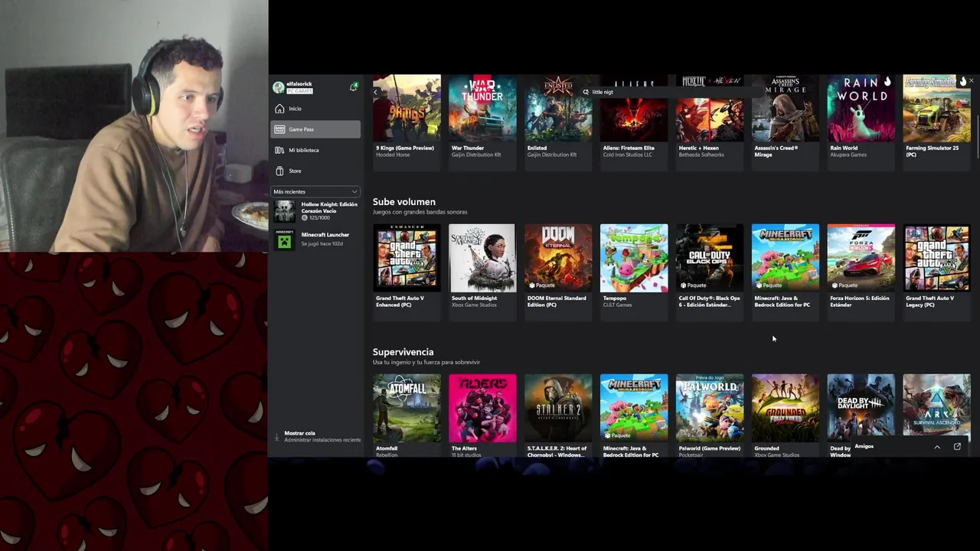Screen dimensions: 980x551
Task: Open the Grounded game tile
Action: (x=786, y=416)
